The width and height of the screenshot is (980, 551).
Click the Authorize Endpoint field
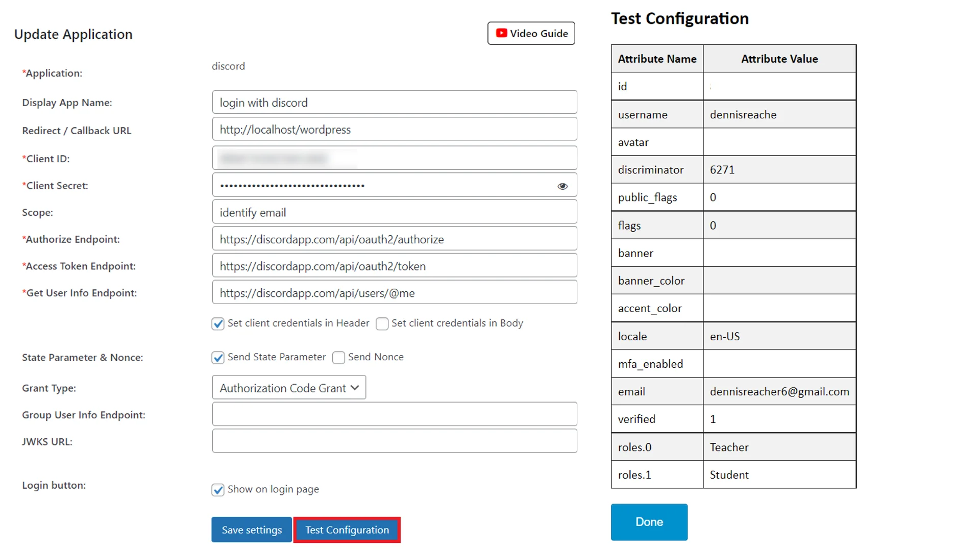[x=395, y=239]
